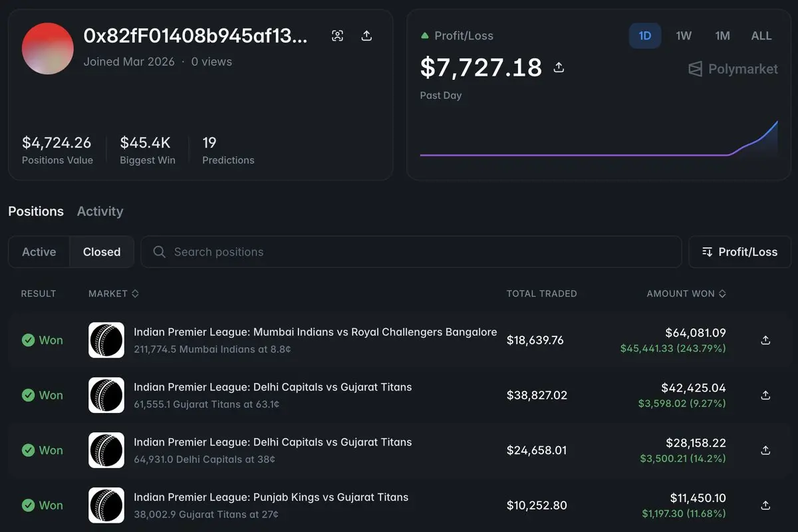Click the search magnifier icon

pos(159,252)
